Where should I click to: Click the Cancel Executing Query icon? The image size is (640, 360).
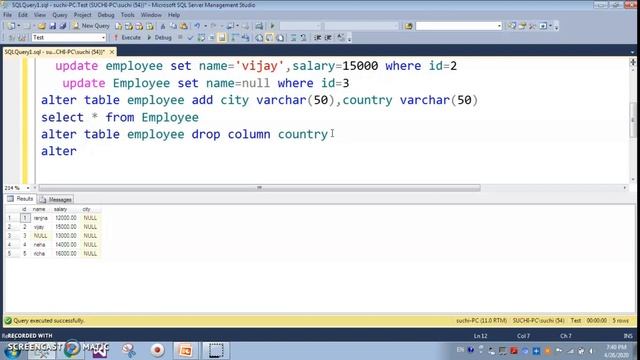tap(180, 38)
